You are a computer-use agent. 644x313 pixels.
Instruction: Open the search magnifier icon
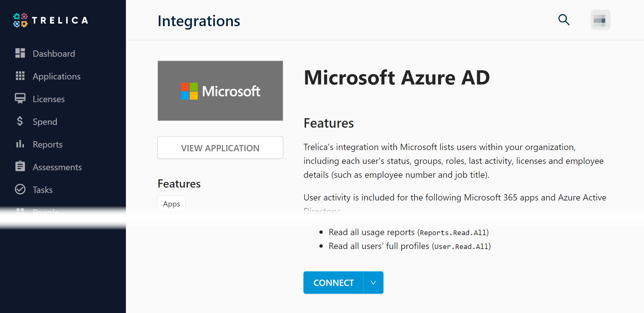point(564,20)
